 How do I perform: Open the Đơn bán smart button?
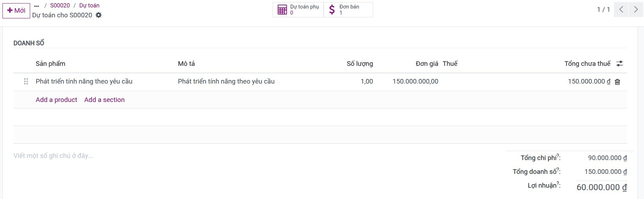coord(348,10)
